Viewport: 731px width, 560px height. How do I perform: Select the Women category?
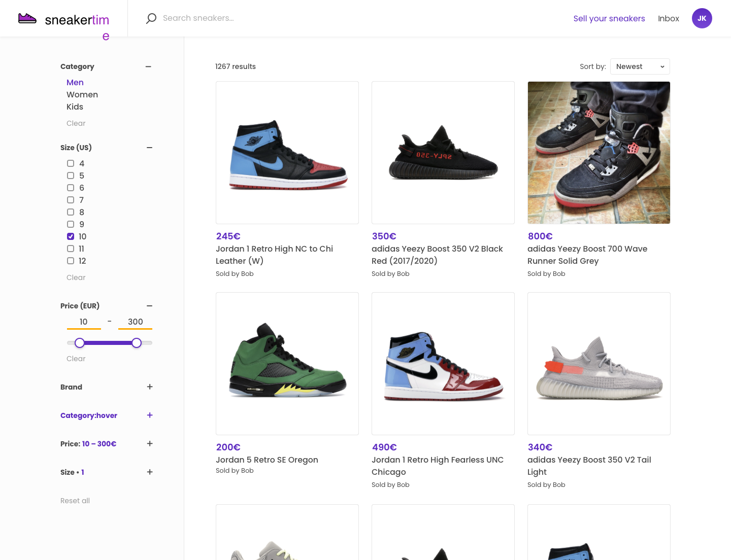pyautogui.click(x=82, y=94)
